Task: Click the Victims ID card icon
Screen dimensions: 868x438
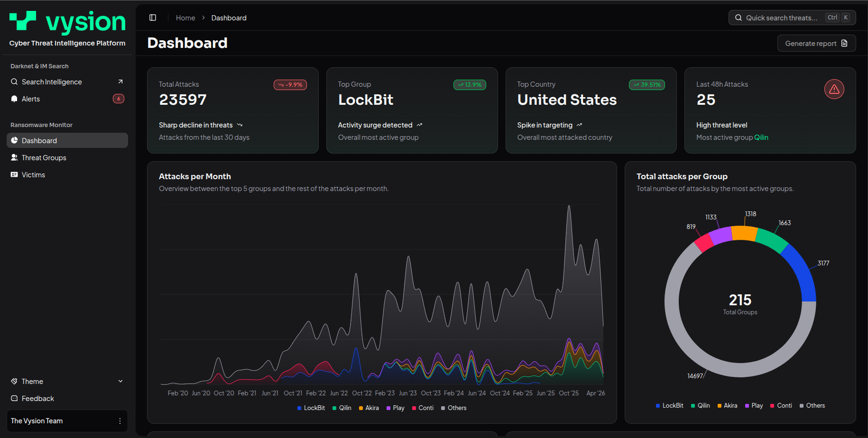Action: 14,174
